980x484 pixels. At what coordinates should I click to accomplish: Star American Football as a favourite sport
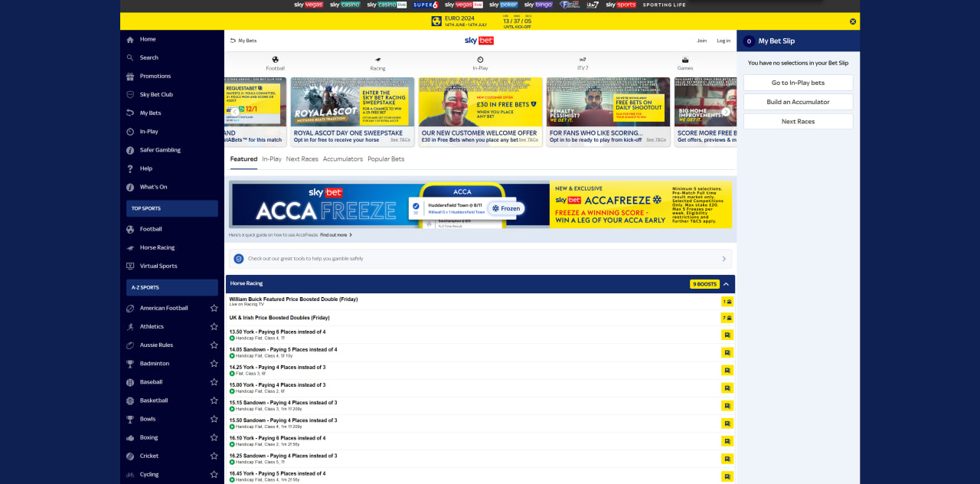coord(214,307)
